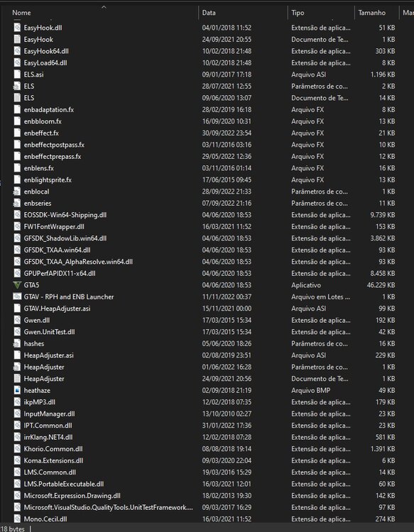414x532 pixels.
Task: Select the GFSDK_TXAA_AlphaResolve.win64.dll file name
Action: click(x=78, y=262)
